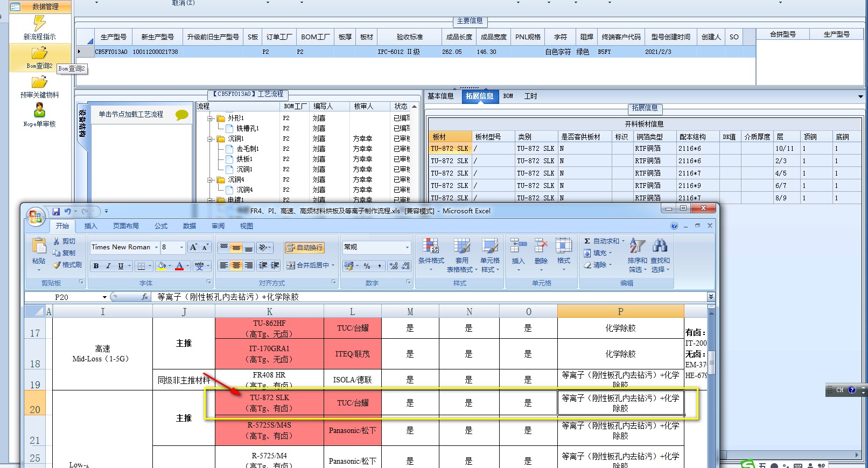
Task: Click Copy (复制) in the clipboard group
Action: click(x=64, y=253)
